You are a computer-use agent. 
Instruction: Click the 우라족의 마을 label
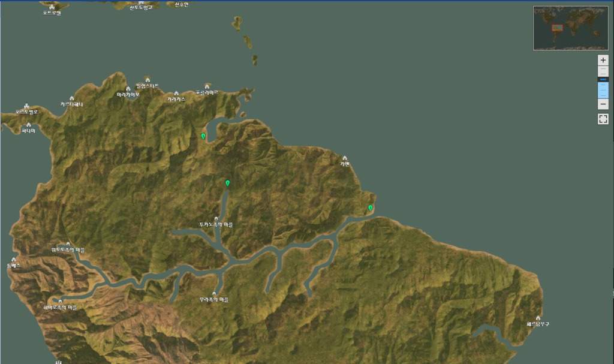click(214, 300)
